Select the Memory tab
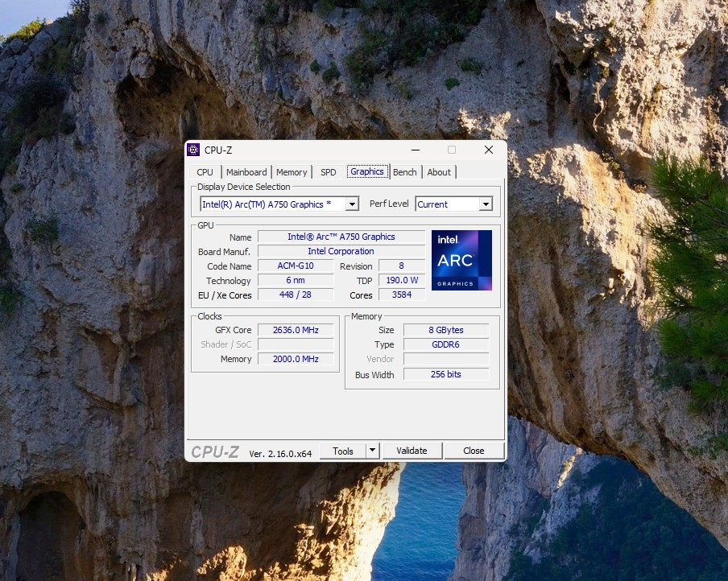 tap(292, 172)
